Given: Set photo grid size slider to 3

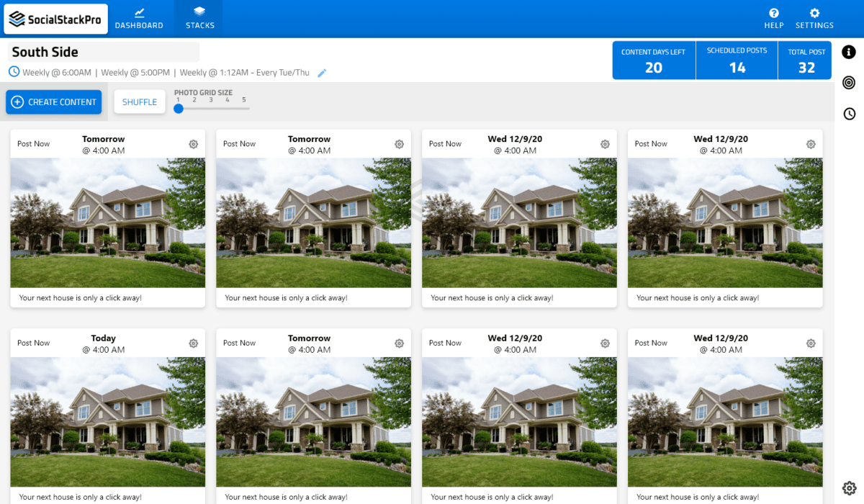Looking at the screenshot, I should (x=210, y=108).
